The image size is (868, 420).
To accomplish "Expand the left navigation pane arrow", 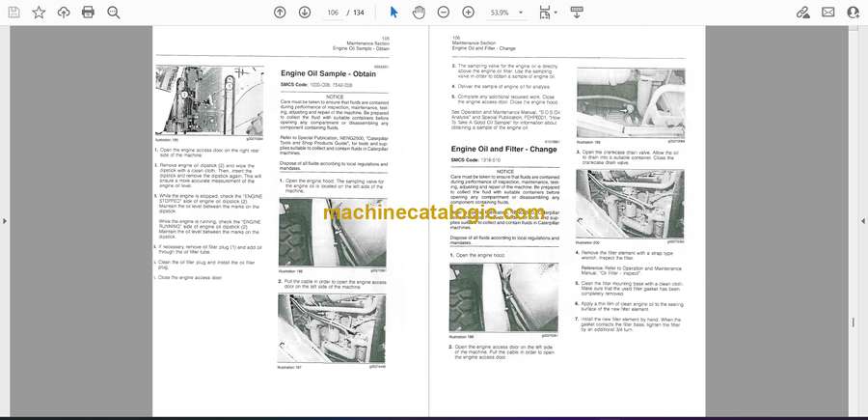I will coord(5,221).
